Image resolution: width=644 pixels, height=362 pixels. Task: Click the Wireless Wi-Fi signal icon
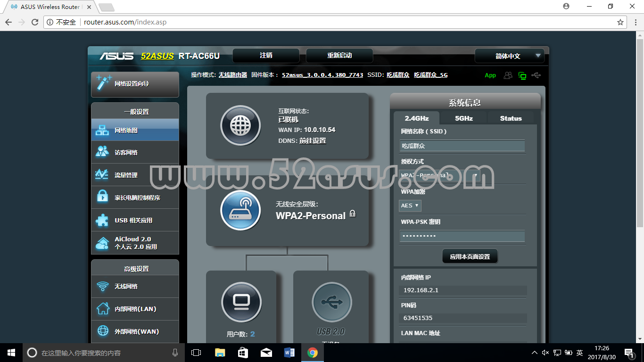(102, 286)
